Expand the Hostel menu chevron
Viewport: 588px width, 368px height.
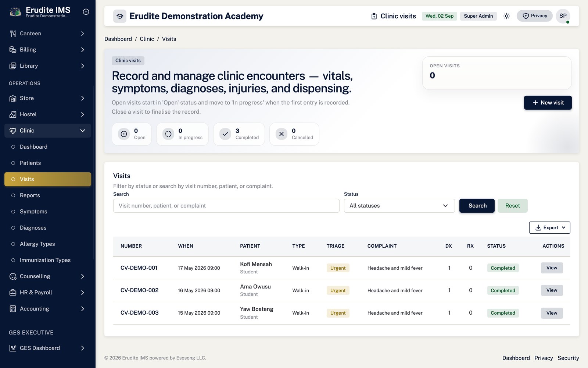click(83, 114)
